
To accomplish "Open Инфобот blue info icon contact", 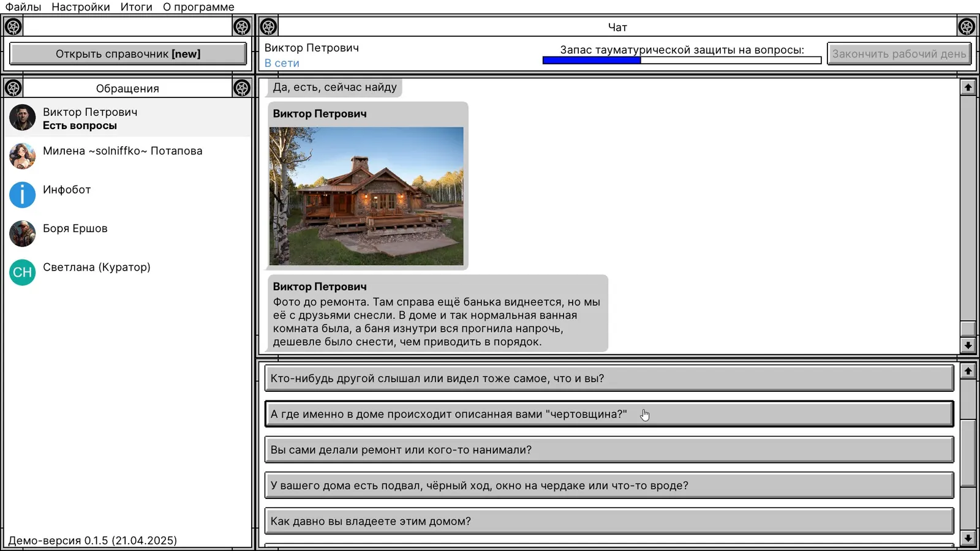I will tap(23, 195).
